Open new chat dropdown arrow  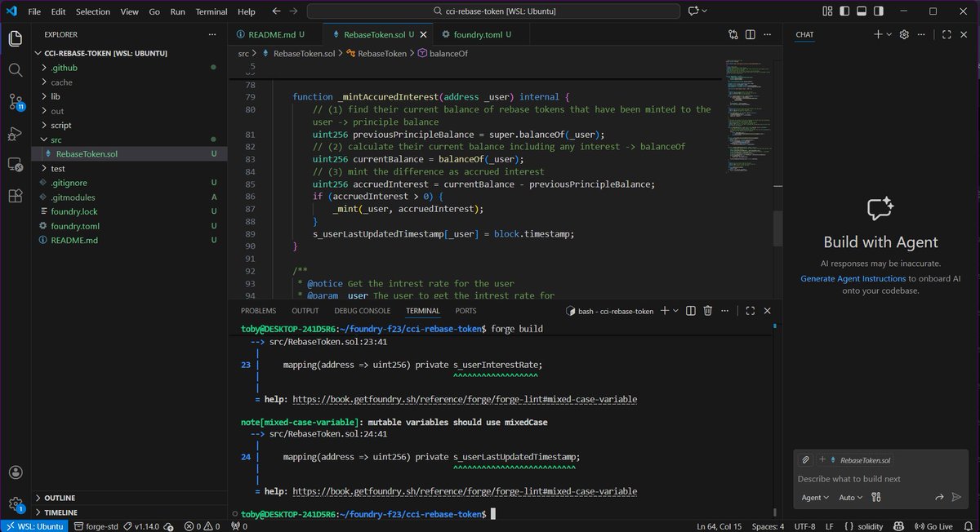(889, 34)
